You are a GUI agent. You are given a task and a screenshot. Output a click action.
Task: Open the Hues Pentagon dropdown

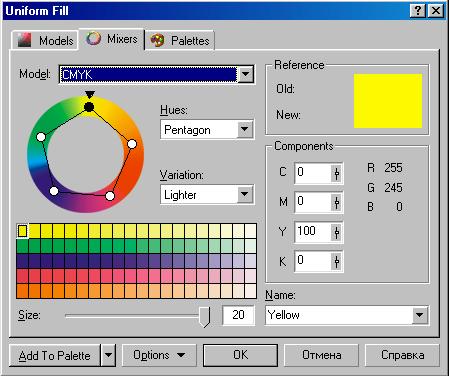pos(245,129)
